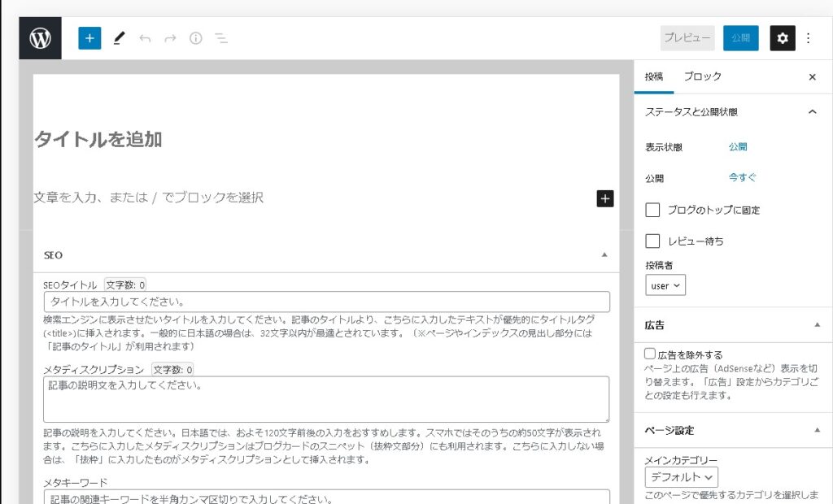
Task: Switch to the ブロック tab
Action: pyautogui.click(x=702, y=76)
